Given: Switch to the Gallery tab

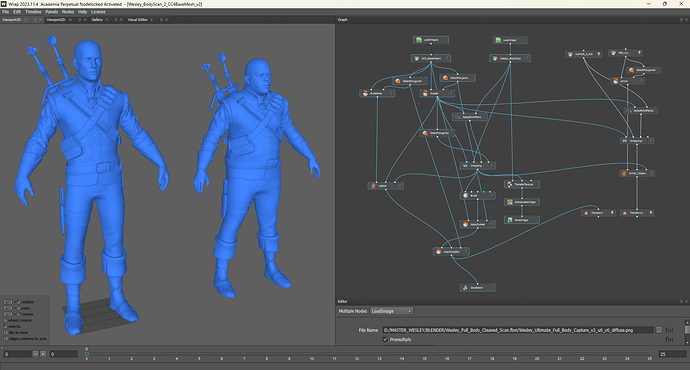Looking at the screenshot, I should (97, 20).
